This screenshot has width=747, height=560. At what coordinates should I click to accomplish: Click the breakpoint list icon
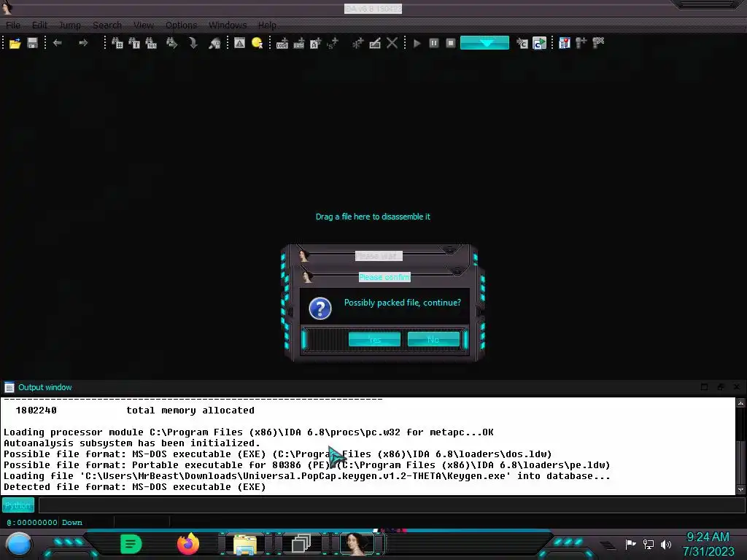click(565, 43)
